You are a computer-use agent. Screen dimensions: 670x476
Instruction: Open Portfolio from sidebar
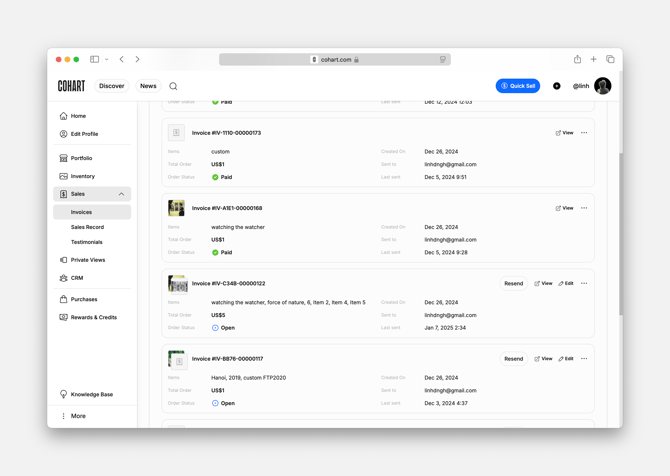tap(76, 158)
